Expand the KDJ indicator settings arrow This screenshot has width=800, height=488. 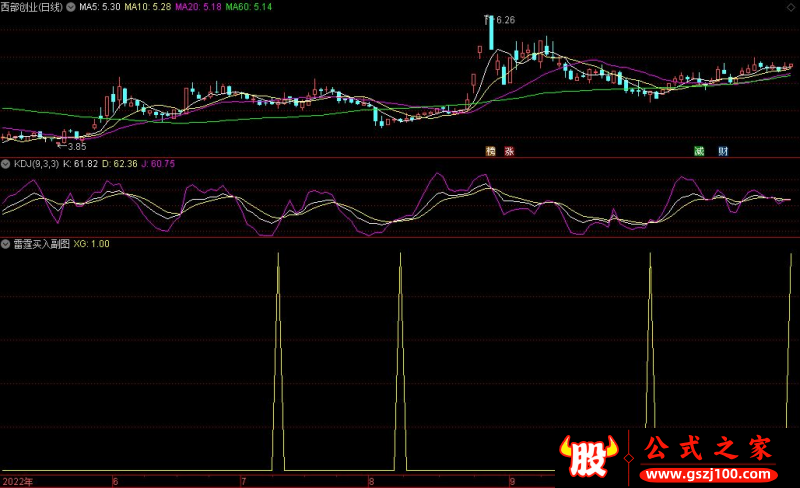6,163
